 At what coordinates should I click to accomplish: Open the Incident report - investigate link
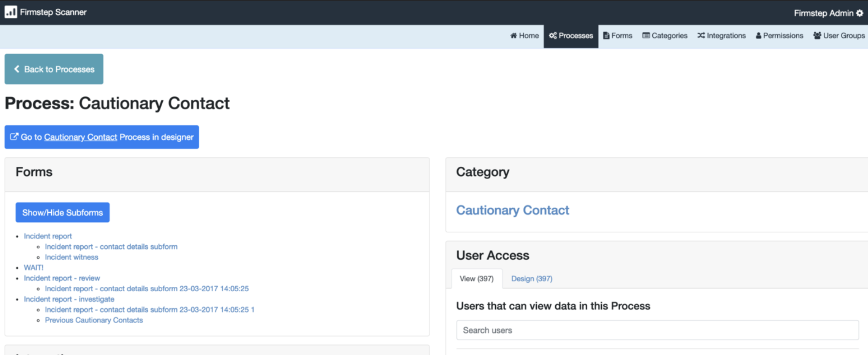coord(69,299)
